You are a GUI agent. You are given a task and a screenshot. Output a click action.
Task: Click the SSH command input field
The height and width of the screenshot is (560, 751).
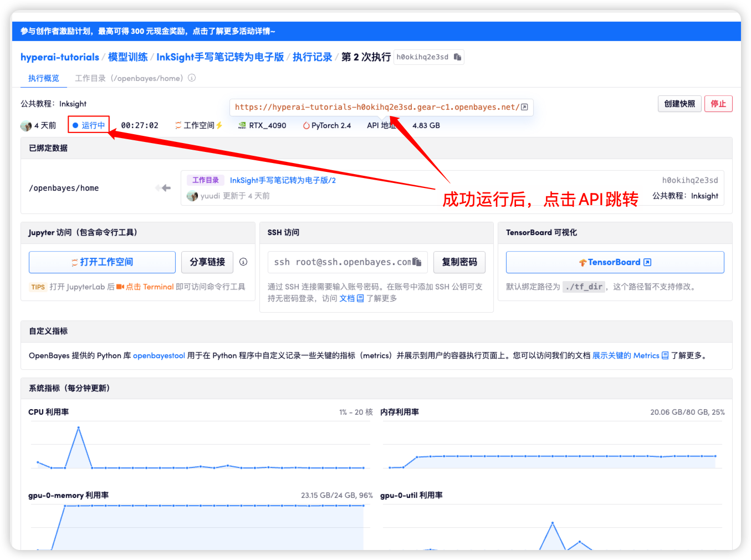341,262
